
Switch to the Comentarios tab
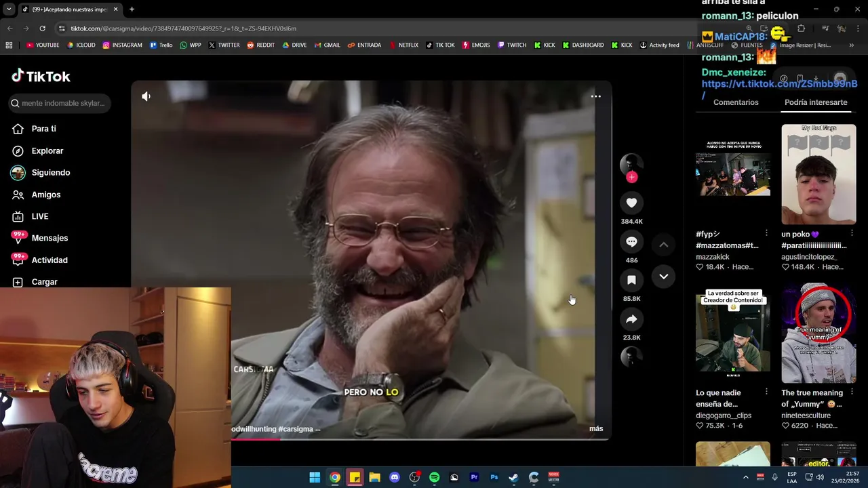[x=736, y=102]
